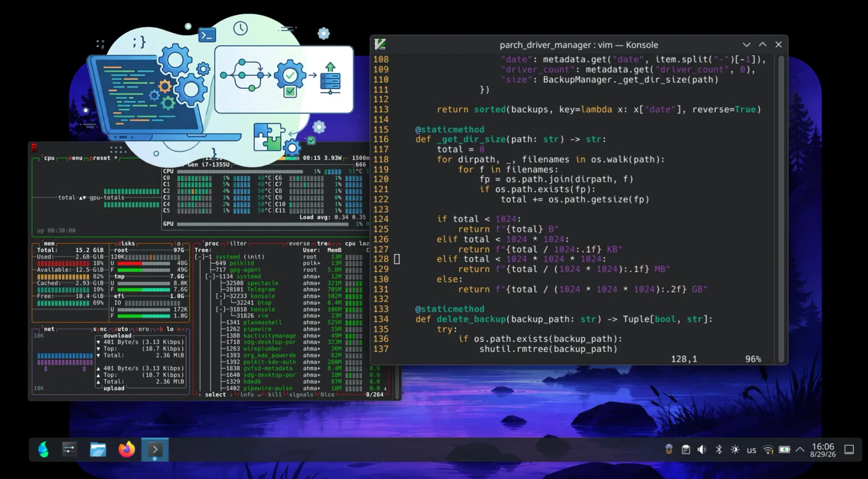Image resolution: width=868 pixels, height=479 pixels.
Task: Click 'shutil.rmtree(backup_path)' on line 137
Action: pos(548,349)
